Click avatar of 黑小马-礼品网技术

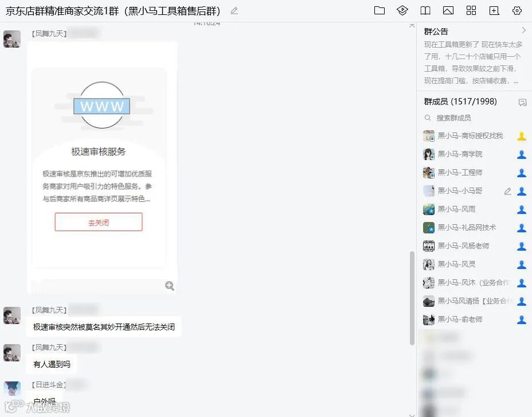pyautogui.click(x=429, y=228)
